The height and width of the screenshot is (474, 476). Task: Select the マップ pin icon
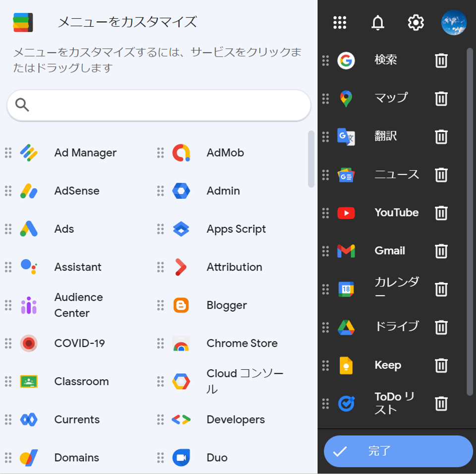346,98
